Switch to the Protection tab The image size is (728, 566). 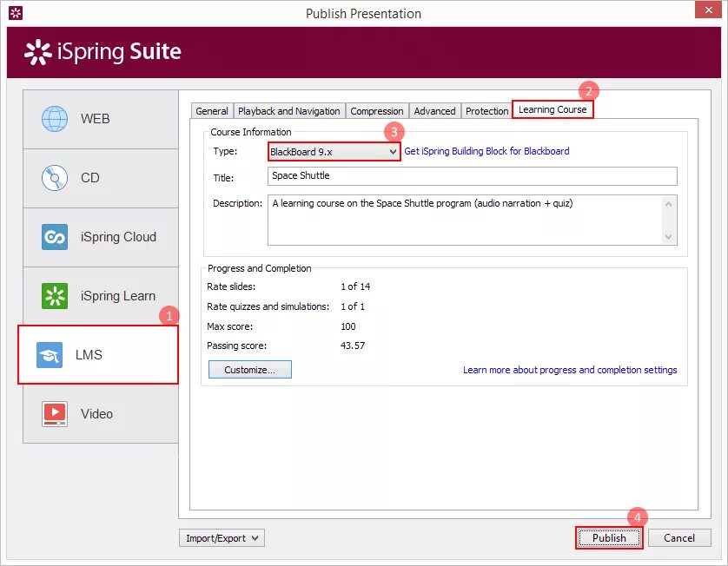pos(487,111)
